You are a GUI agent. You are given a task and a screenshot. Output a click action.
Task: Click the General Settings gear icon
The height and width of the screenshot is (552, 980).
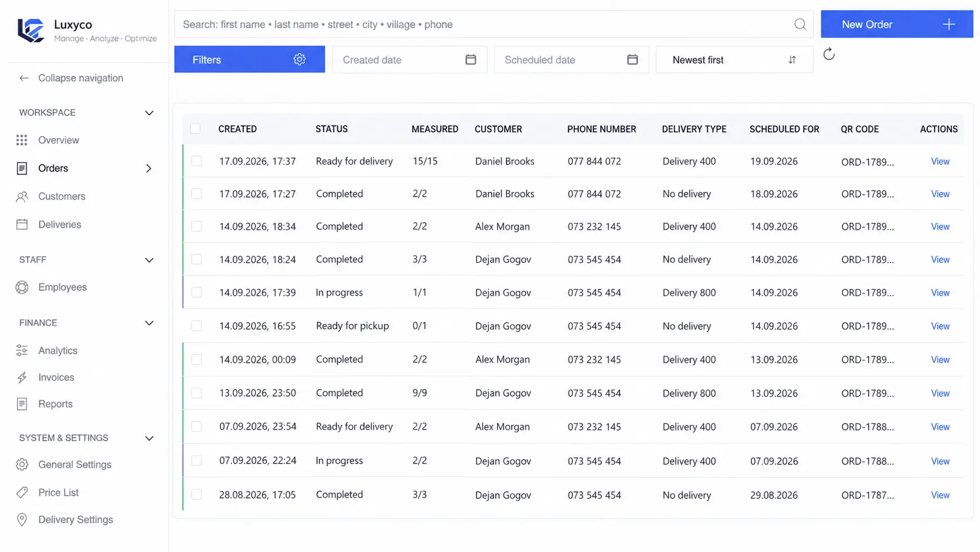click(22, 465)
